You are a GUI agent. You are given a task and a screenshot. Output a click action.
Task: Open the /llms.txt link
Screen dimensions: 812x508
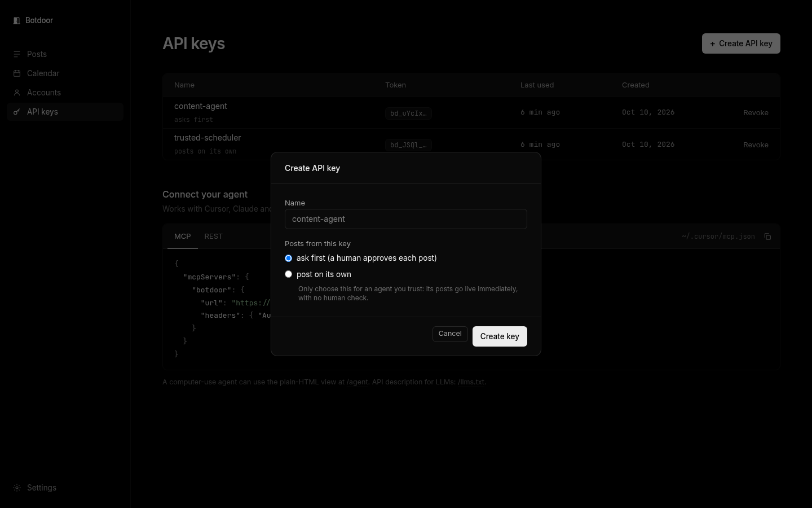tap(472, 382)
